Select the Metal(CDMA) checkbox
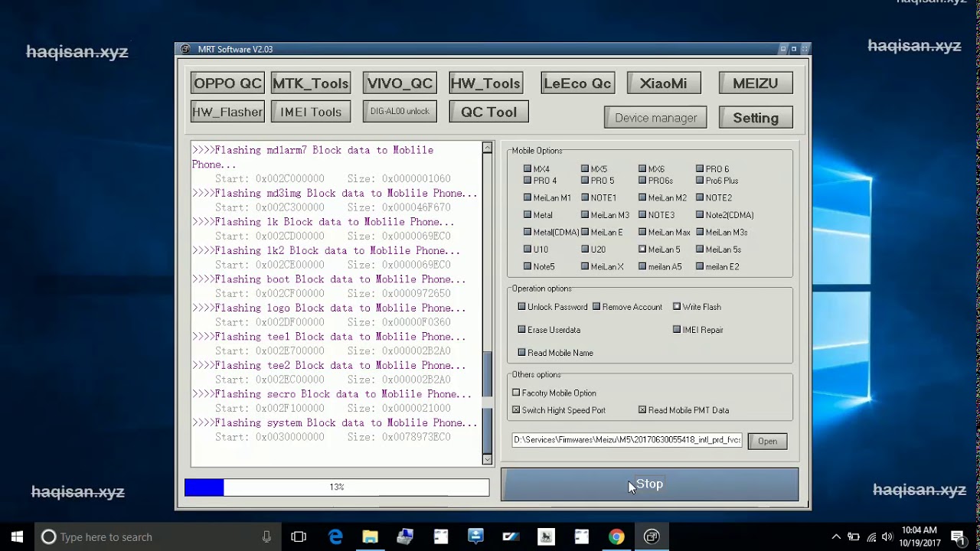Screen dimensions: 980x551 click(528, 232)
